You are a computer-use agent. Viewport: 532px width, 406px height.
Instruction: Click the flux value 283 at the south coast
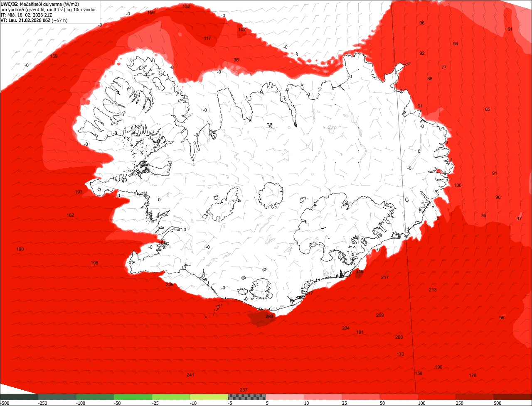tap(269, 316)
